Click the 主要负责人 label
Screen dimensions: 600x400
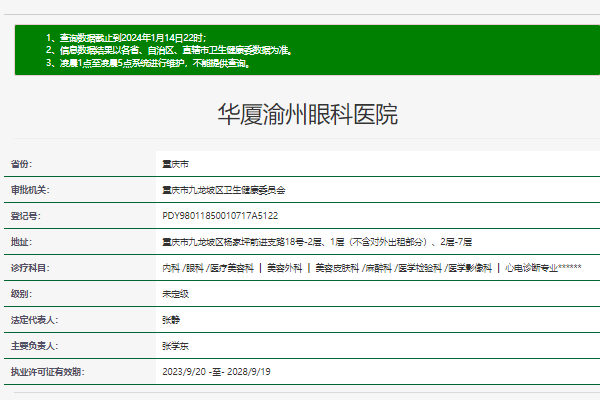pyautogui.click(x=34, y=346)
